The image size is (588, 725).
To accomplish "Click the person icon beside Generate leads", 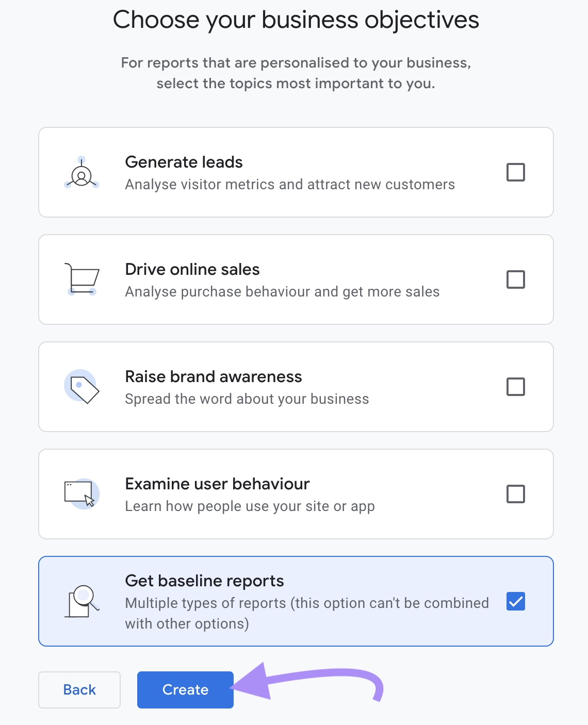I will (81, 175).
